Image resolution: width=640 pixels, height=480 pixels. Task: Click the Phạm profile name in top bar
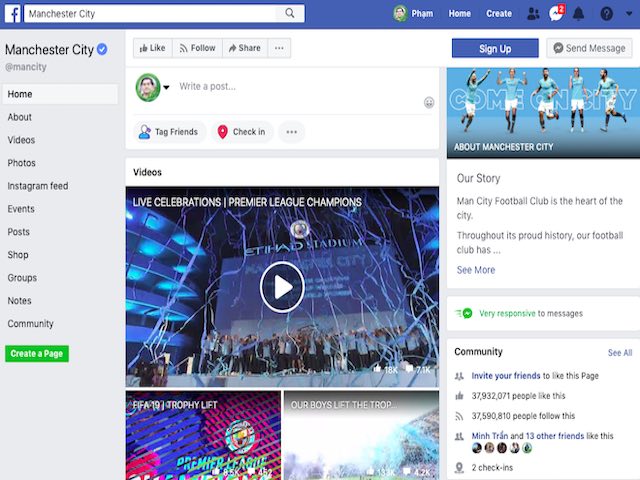tap(422, 14)
